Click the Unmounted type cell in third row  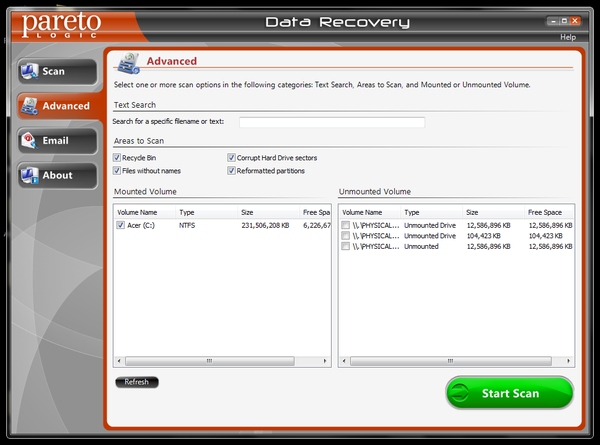click(x=421, y=246)
